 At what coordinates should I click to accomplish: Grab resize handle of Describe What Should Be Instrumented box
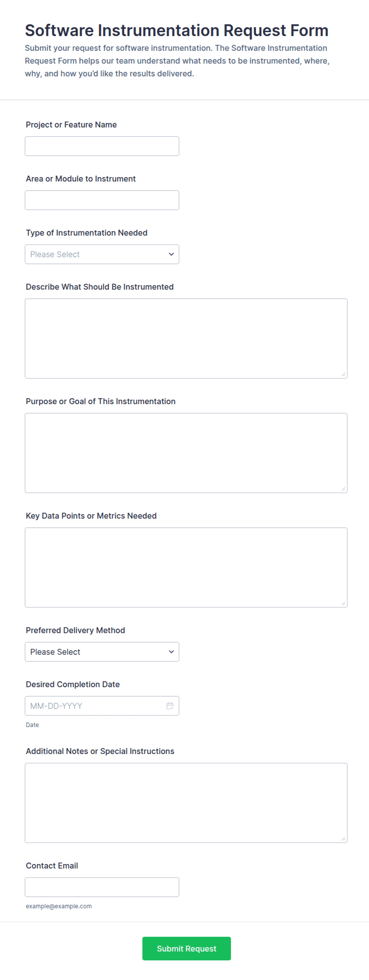coord(343,374)
